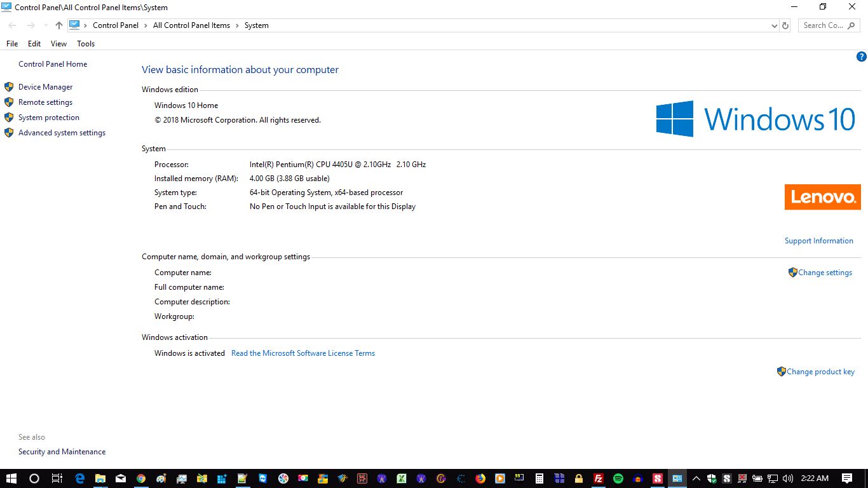Viewport: 868px width, 488px height.
Task: Check battery status icon in tray
Action: click(757, 478)
